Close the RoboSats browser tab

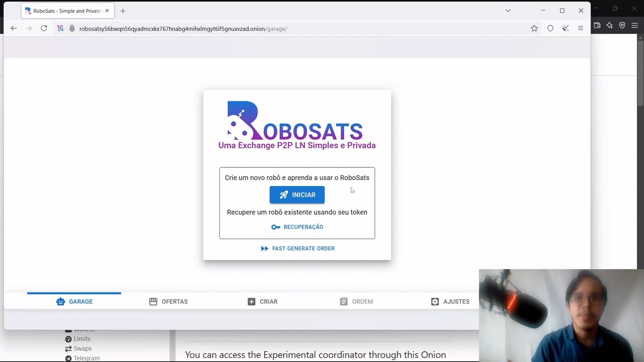[x=107, y=11]
